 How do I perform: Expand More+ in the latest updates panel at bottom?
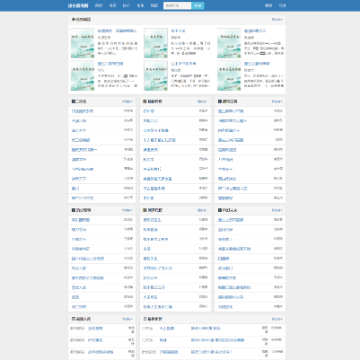(277, 319)
